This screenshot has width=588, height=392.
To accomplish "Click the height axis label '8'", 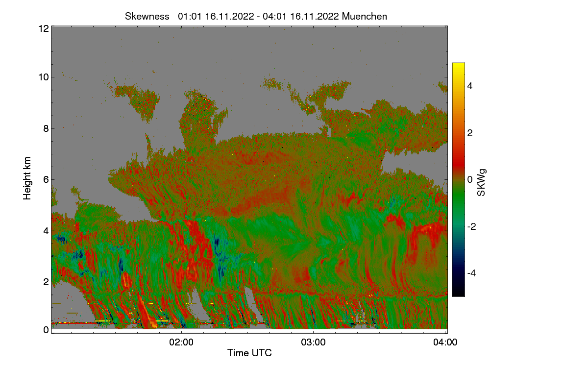I will 46,128.
